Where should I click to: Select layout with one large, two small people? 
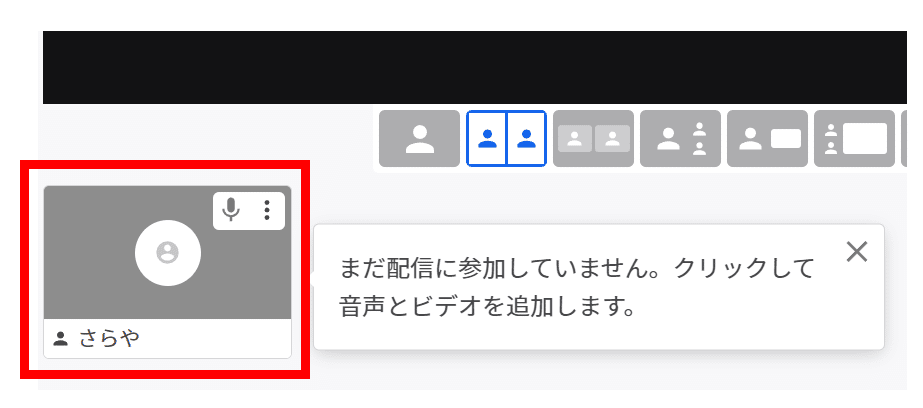pyautogui.click(x=680, y=138)
